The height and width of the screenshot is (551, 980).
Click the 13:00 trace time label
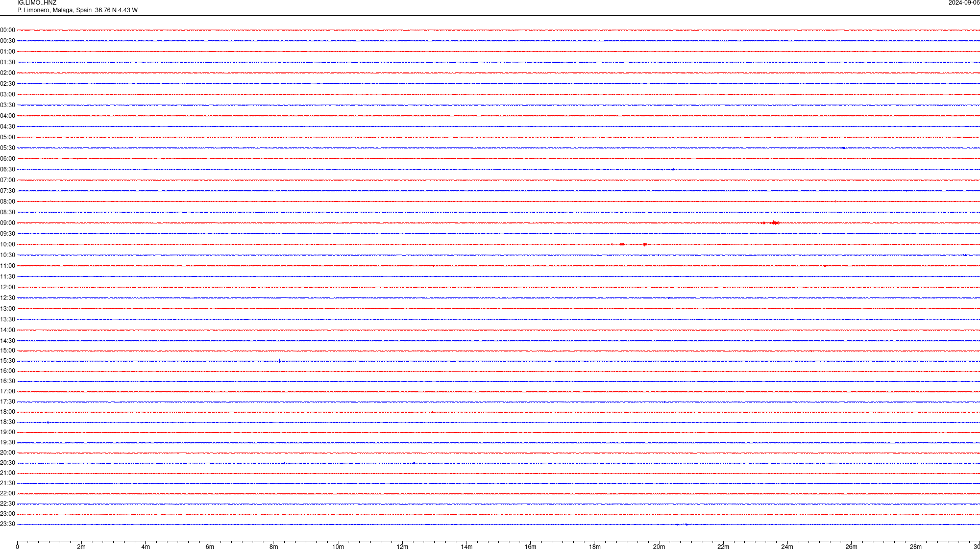pyautogui.click(x=8, y=309)
